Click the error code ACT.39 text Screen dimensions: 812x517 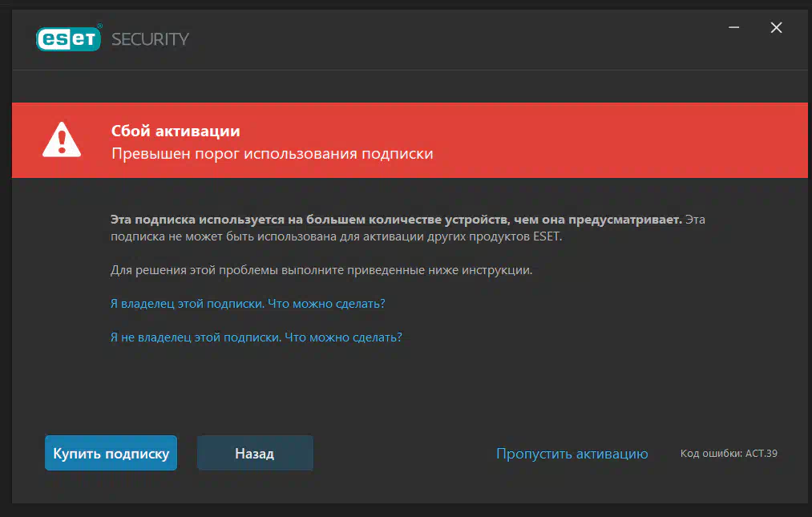[x=729, y=454]
